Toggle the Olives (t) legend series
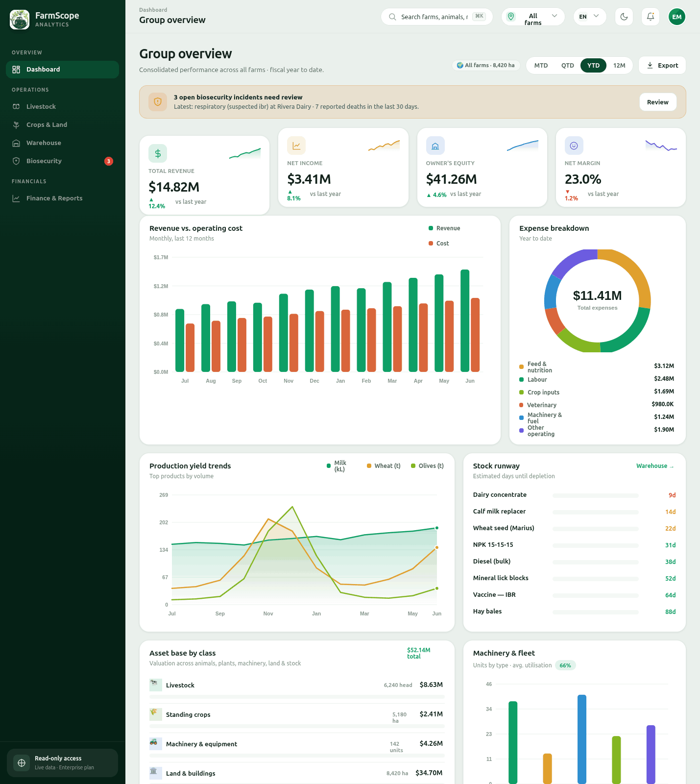This screenshot has width=700, height=784. point(427,466)
